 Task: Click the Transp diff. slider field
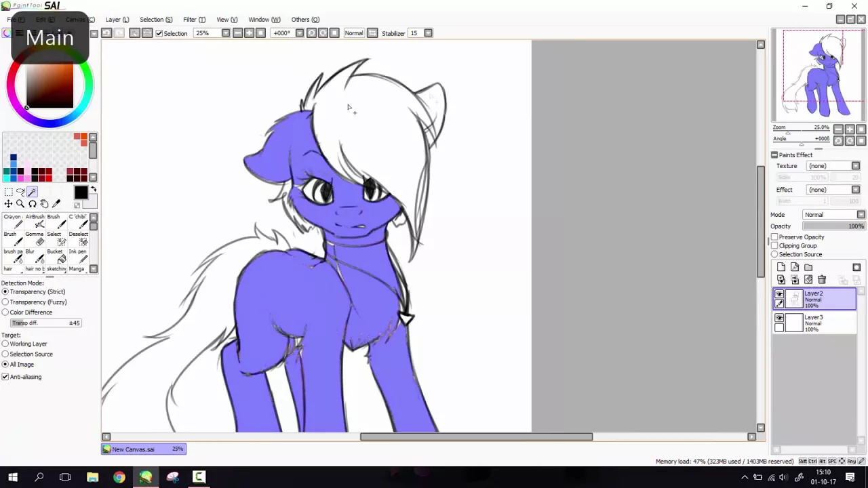coord(47,323)
